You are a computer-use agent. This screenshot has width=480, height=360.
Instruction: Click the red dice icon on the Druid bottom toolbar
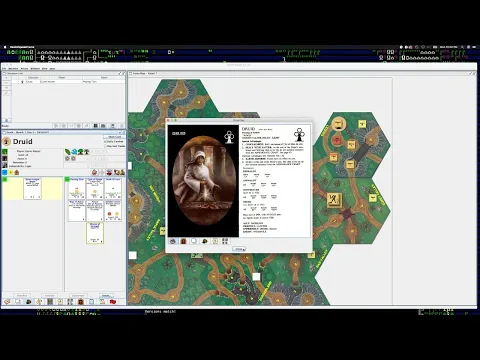(x=113, y=302)
